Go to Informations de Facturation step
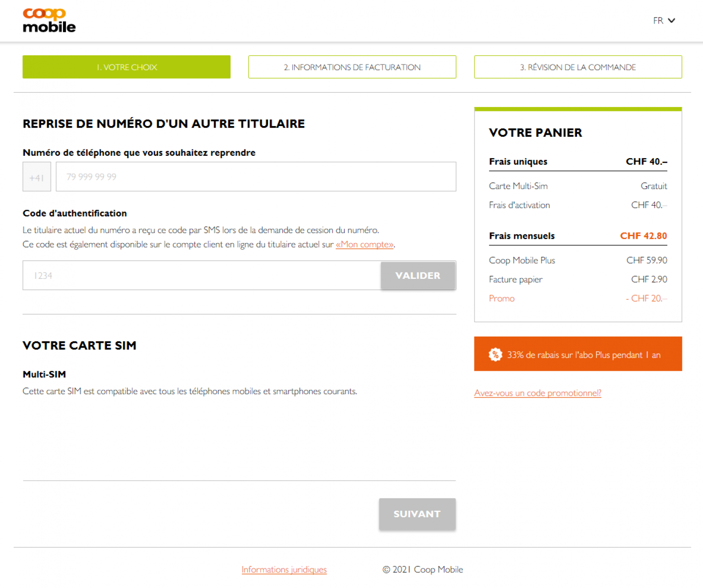 (x=352, y=67)
